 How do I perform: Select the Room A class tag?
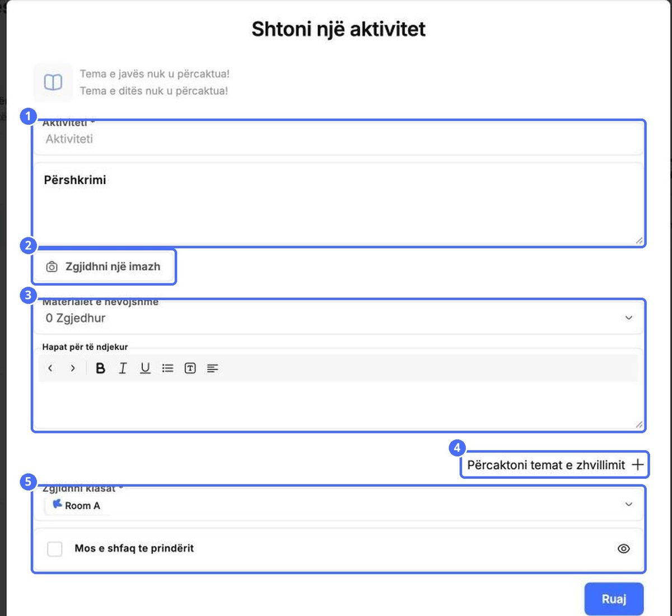click(x=77, y=505)
